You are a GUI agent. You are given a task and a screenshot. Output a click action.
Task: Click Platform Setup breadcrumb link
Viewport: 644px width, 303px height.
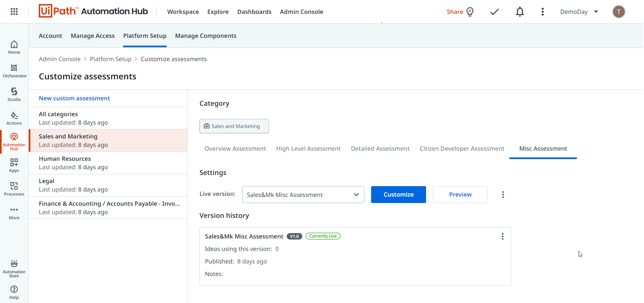(x=111, y=59)
